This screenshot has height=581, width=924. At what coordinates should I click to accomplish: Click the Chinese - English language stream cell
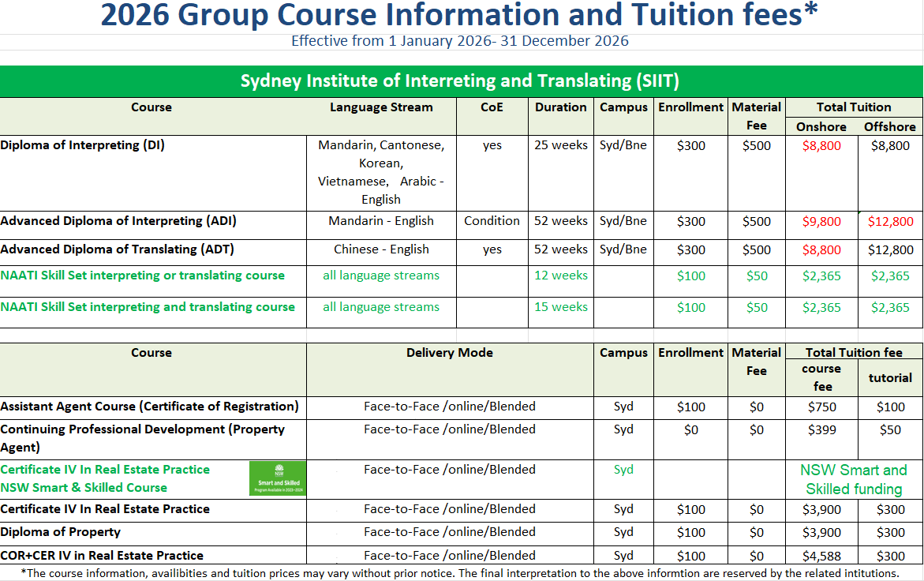pos(381,249)
